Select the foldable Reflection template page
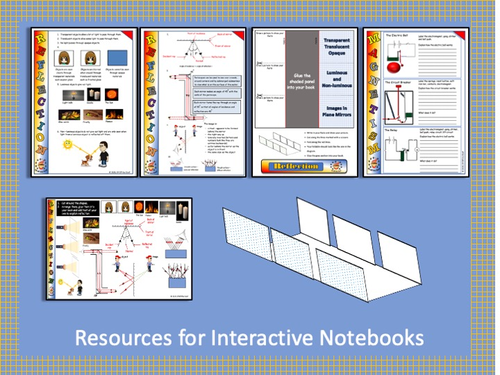The width and height of the screenshot is (500, 375). [x=305, y=102]
